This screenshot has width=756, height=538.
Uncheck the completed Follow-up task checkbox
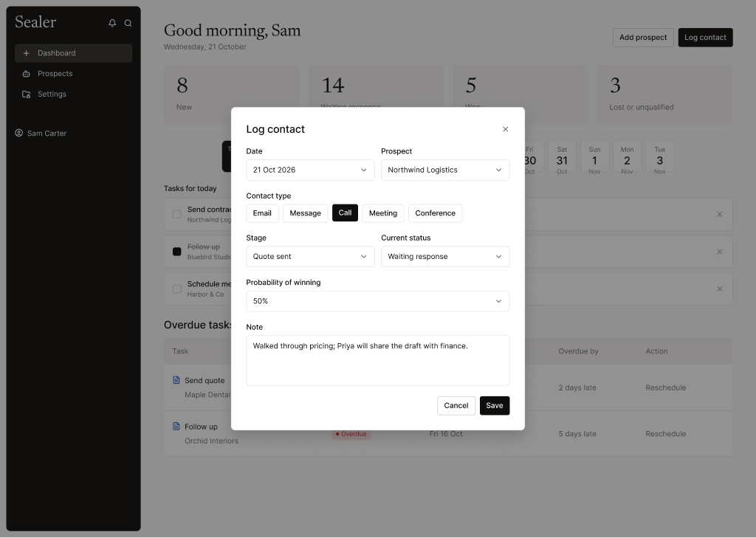tap(177, 252)
